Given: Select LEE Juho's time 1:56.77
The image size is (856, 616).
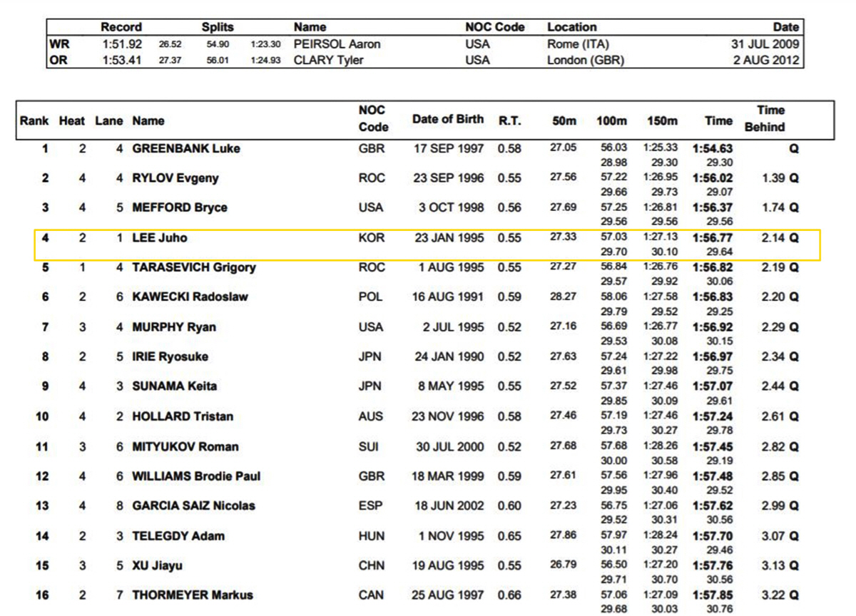Looking at the screenshot, I should click(713, 238).
